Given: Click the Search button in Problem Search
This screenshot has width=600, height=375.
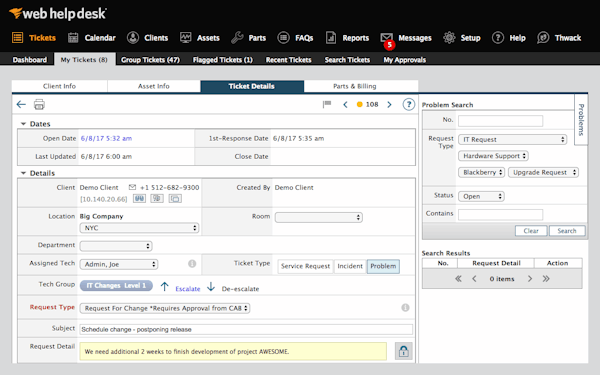Looking at the screenshot, I should [x=567, y=231].
